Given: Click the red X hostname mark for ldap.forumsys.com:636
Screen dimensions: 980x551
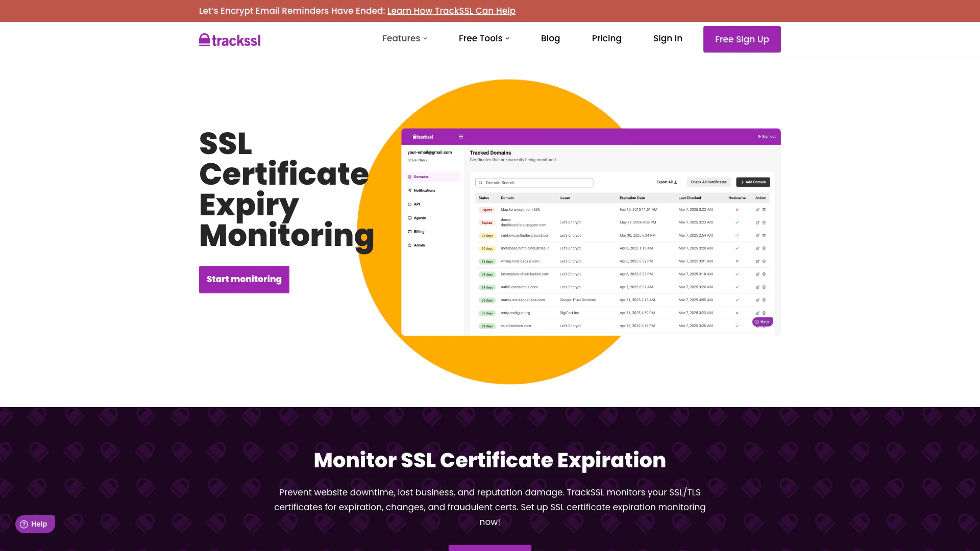Looking at the screenshot, I should pyautogui.click(x=737, y=210).
